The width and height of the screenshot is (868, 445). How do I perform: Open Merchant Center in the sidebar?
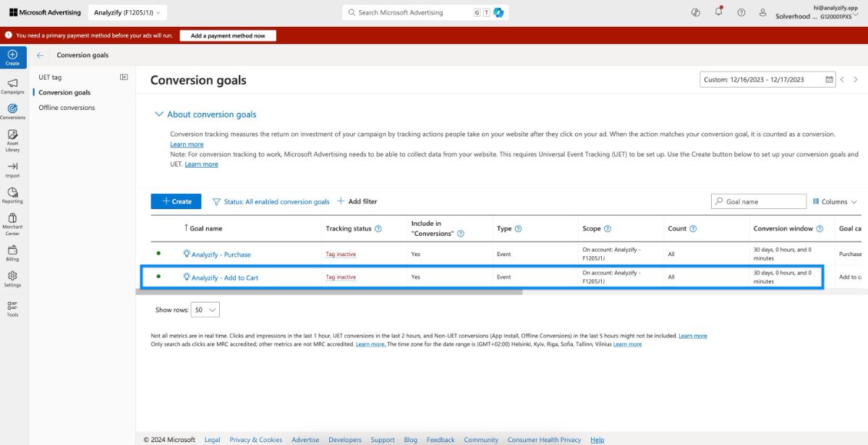coord(12,224)
